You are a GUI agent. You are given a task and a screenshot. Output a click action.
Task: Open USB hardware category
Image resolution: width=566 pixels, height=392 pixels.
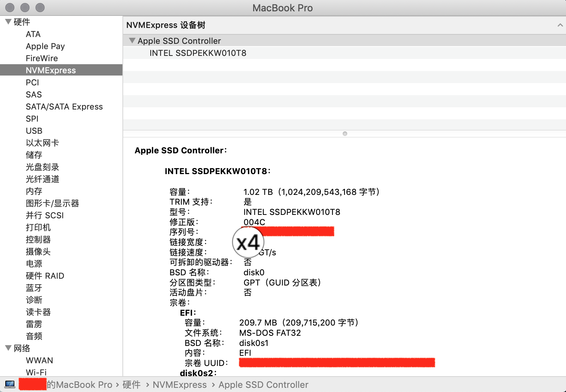point(34,131)
